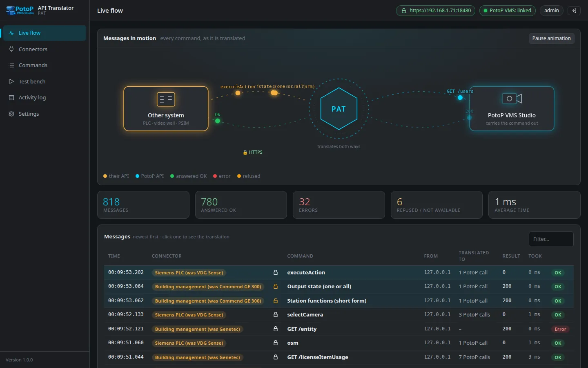The width and height of the screenshot is (588, 368).
Task: Click the Settings gear icon
Action: point(11,114)
